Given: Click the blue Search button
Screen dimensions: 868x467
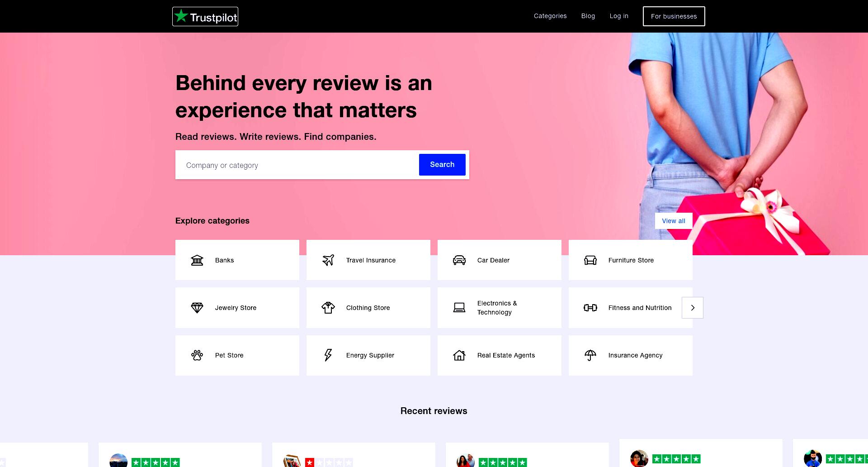Looking at the screenshot, I should click(x=442, y=165).
